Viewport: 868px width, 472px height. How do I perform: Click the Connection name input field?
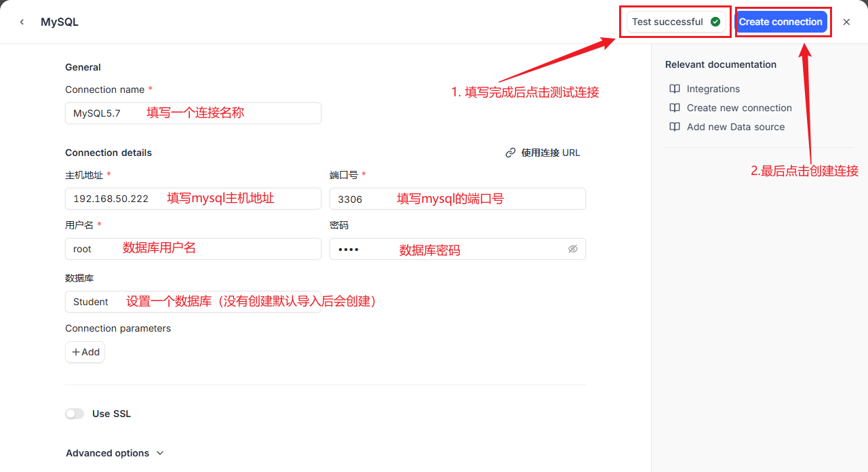pos(193,113)
